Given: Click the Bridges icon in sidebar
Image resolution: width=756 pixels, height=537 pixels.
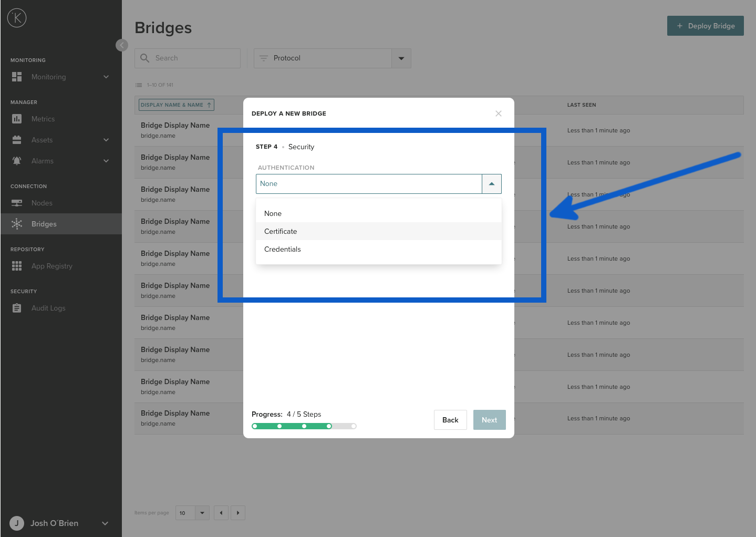Looking at the screenshot, I should click(x=16, y=224).
